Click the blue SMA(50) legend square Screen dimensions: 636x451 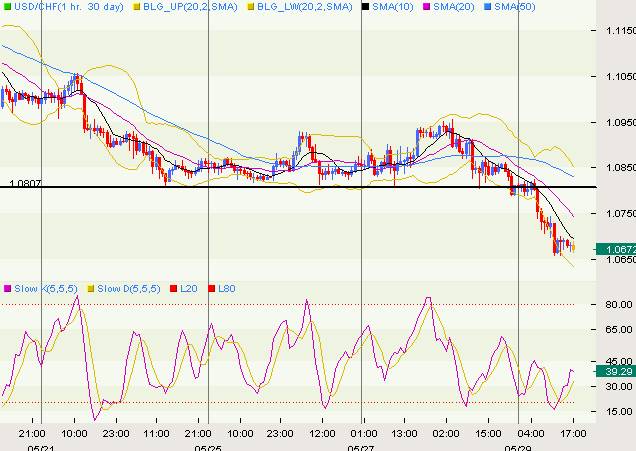coord(488,7)
